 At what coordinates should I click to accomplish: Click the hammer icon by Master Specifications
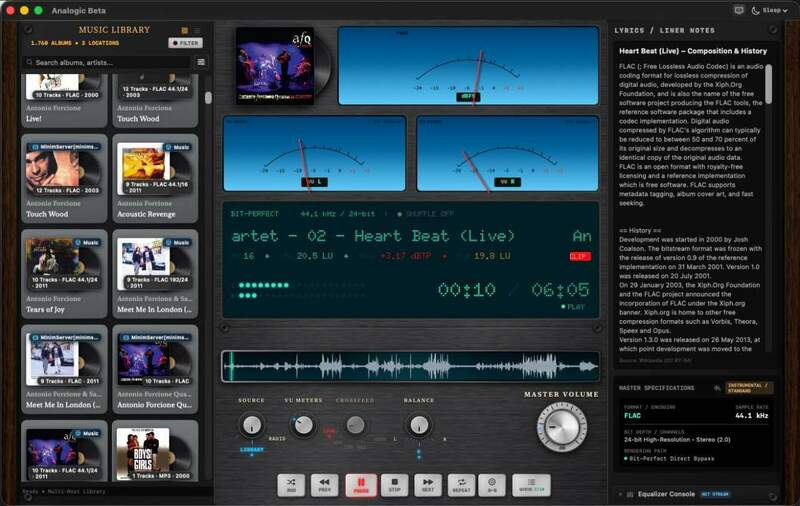717,388
